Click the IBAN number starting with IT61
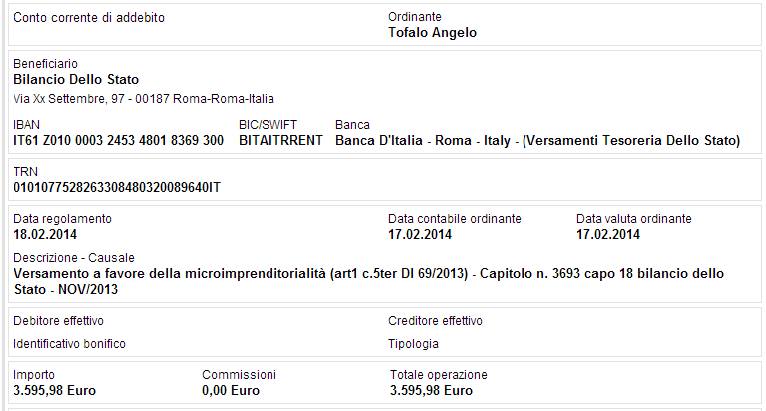Viewport: 766px width, 411px height. click(118, 141)
